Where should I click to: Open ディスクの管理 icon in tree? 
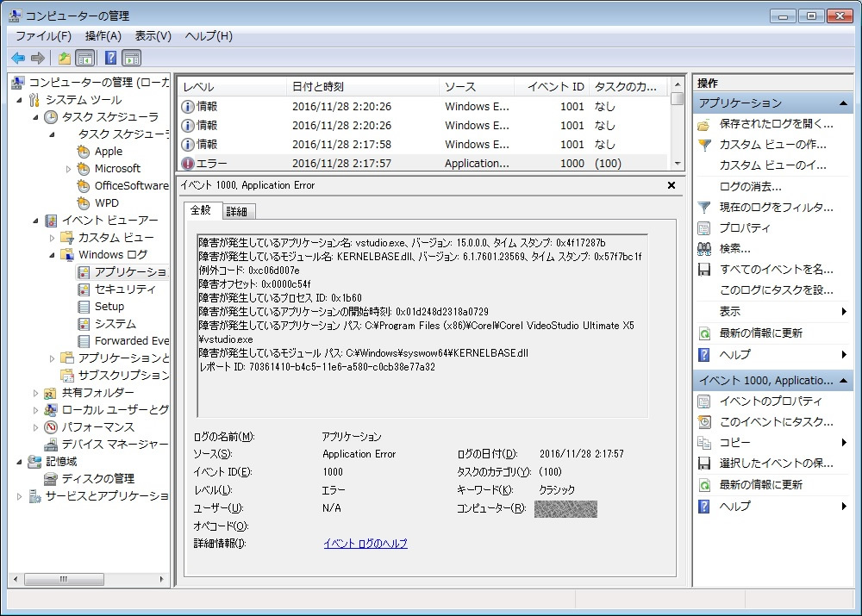pyautogui.click(x=51, y=479)
